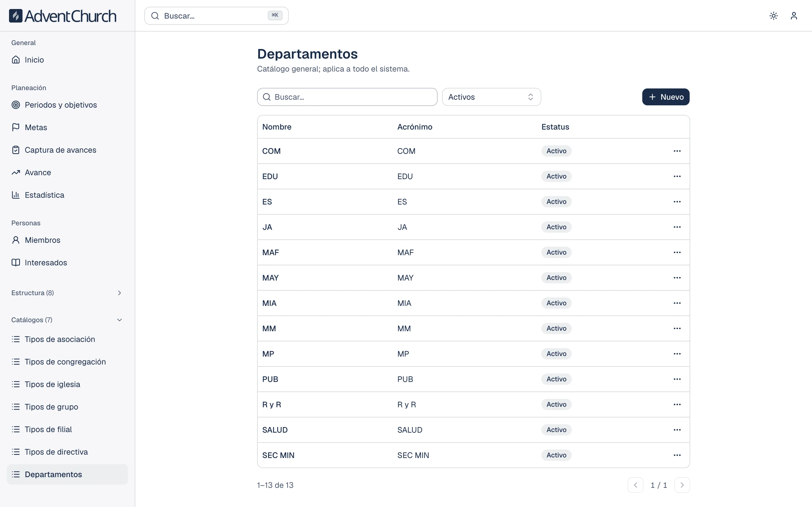Go to Inicio via the home icon
Screen dimensions: 812x507
pos(16,60)
